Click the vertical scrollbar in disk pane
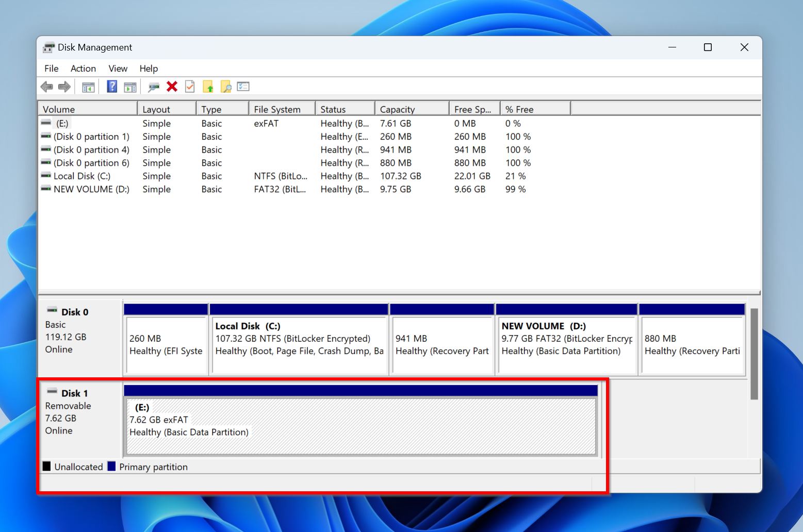This screenshot has height=532, width=803. (x=754, y=354)
